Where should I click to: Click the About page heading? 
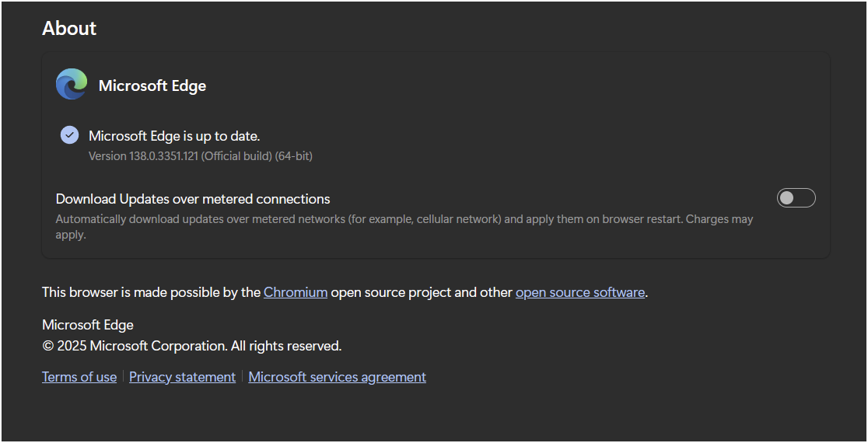69,28
